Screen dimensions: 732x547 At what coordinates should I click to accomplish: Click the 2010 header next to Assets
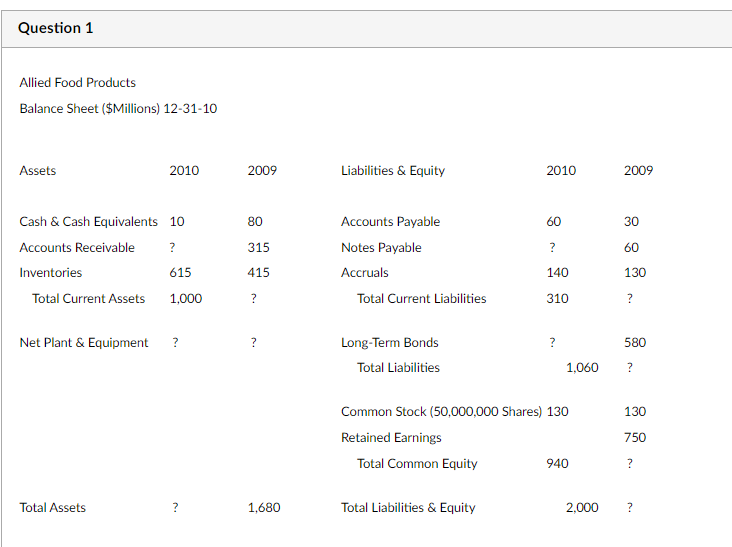tap(184, 170)
